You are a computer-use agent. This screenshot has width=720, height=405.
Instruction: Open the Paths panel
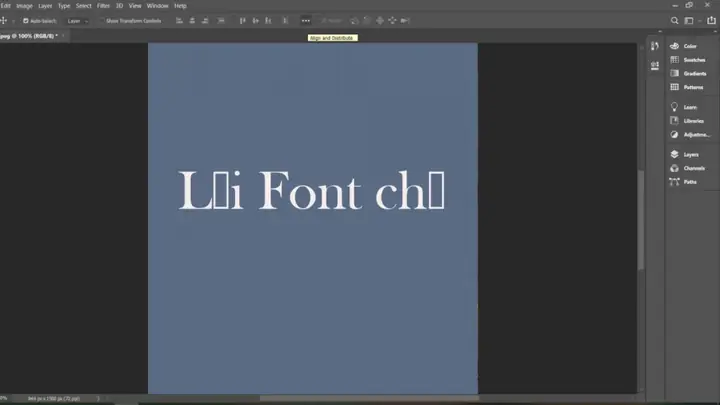pos(683,182)
